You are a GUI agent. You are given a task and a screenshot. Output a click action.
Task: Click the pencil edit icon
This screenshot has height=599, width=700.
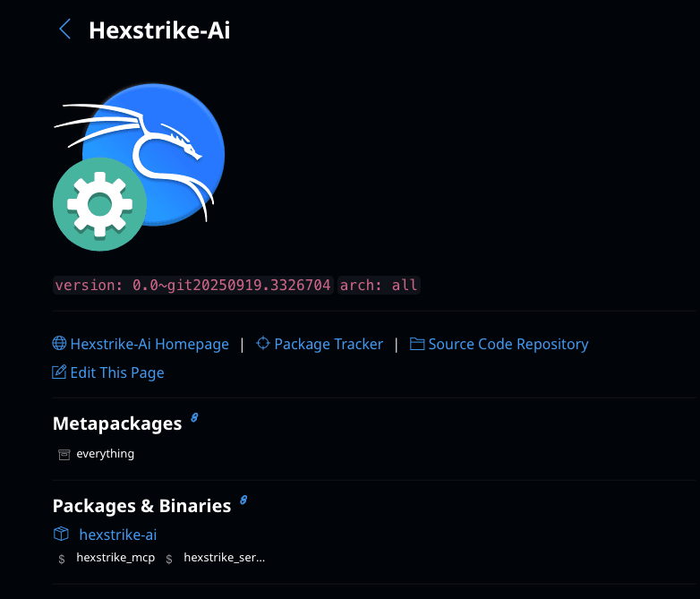coord(60,372)
